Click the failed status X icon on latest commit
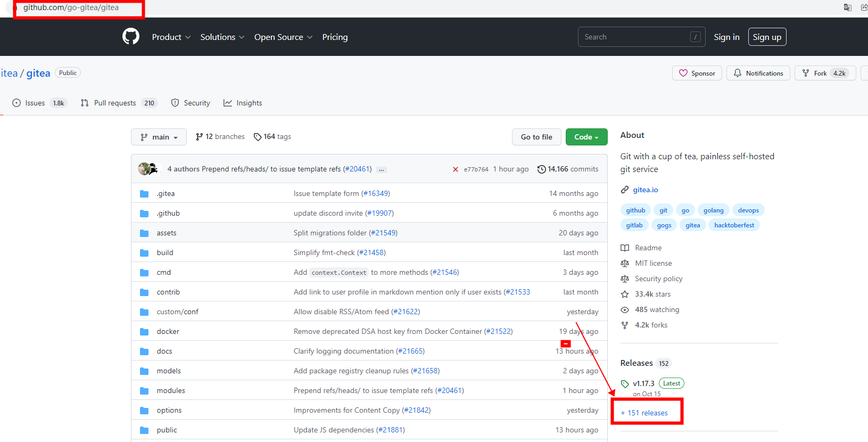Viewport: 868px width, 442px height. point(456,169)
